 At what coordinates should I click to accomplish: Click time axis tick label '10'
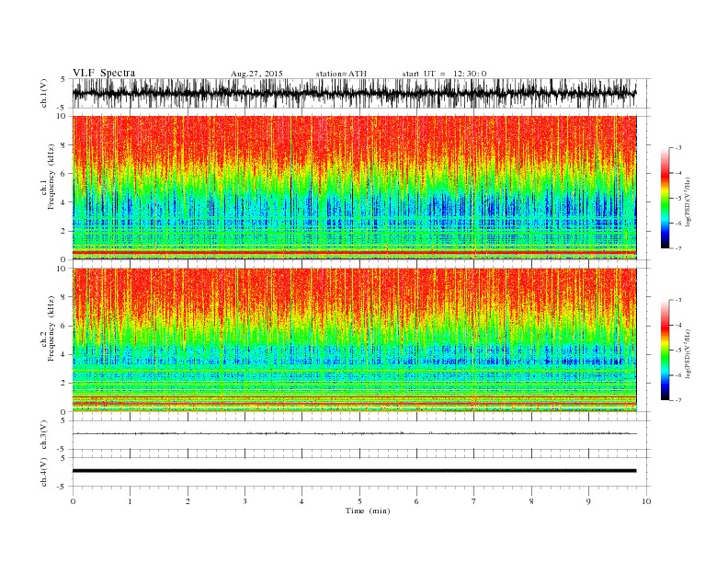point(646,501)
